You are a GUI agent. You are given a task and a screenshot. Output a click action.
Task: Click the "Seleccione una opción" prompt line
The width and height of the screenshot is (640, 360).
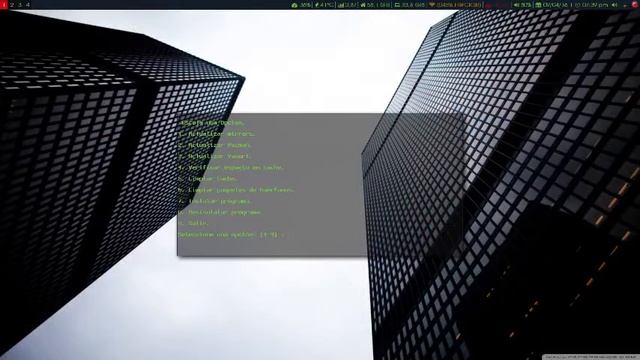coord(231,235)
